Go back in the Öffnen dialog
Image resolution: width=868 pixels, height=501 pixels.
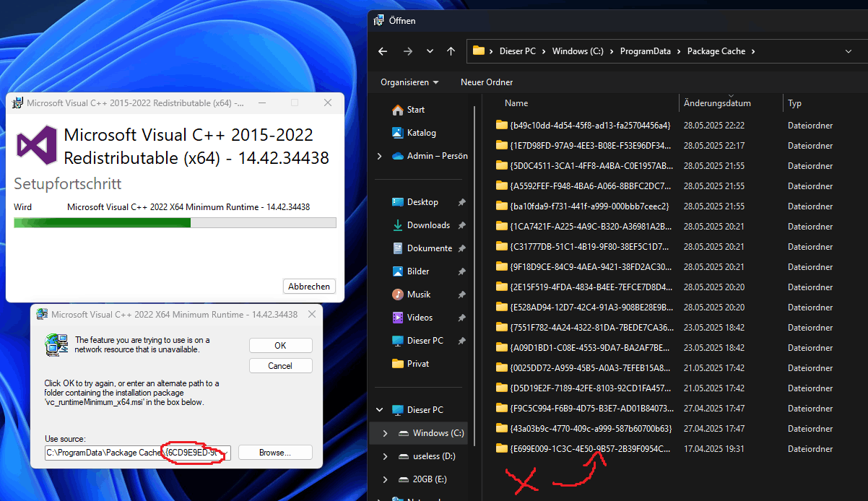point(383,51)
